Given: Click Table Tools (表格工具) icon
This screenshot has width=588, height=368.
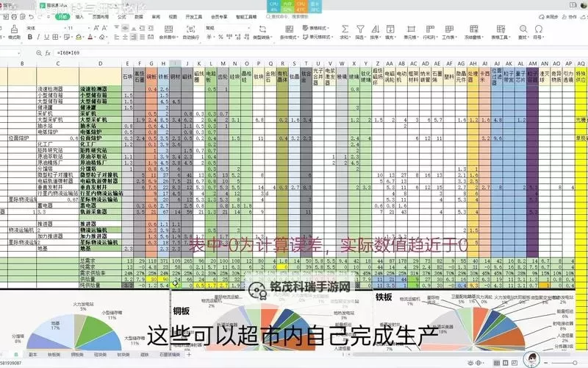Looking at the screenshot, I should [501, 29].
